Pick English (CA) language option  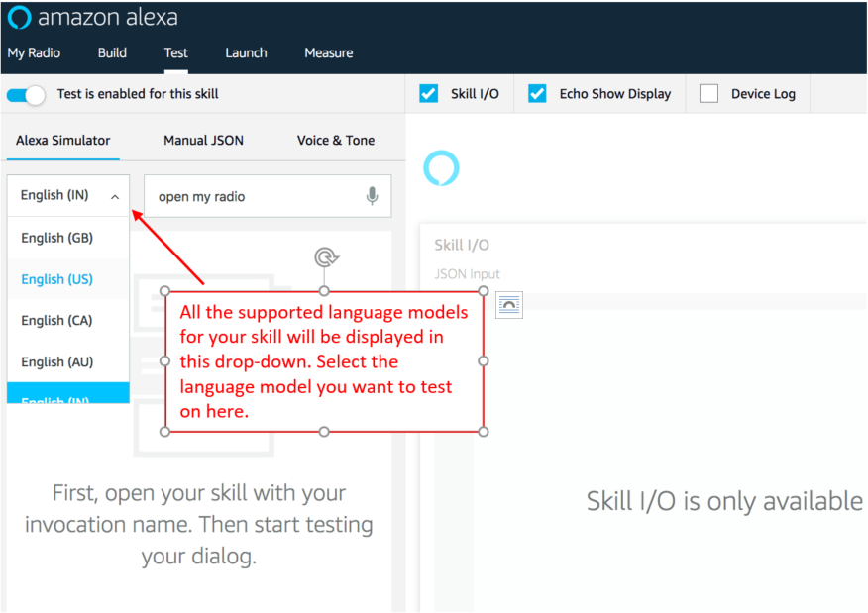(57, 320)
